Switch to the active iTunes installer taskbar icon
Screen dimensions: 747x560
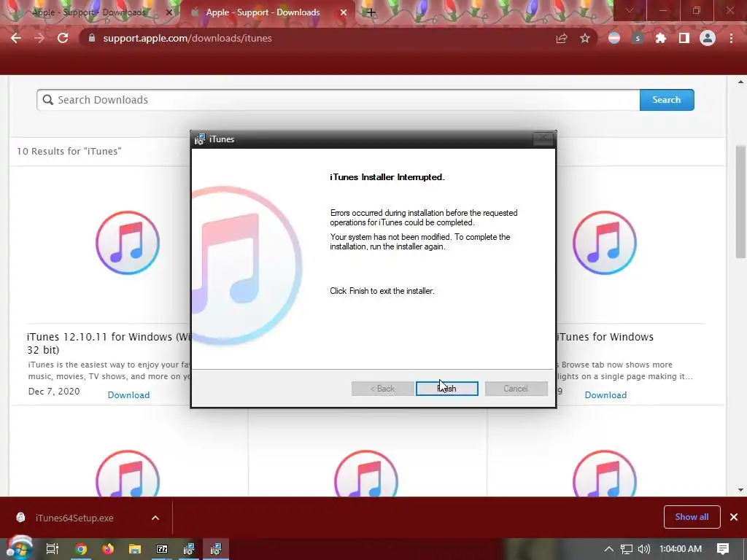pyautogui.click(x=216, y=549)
